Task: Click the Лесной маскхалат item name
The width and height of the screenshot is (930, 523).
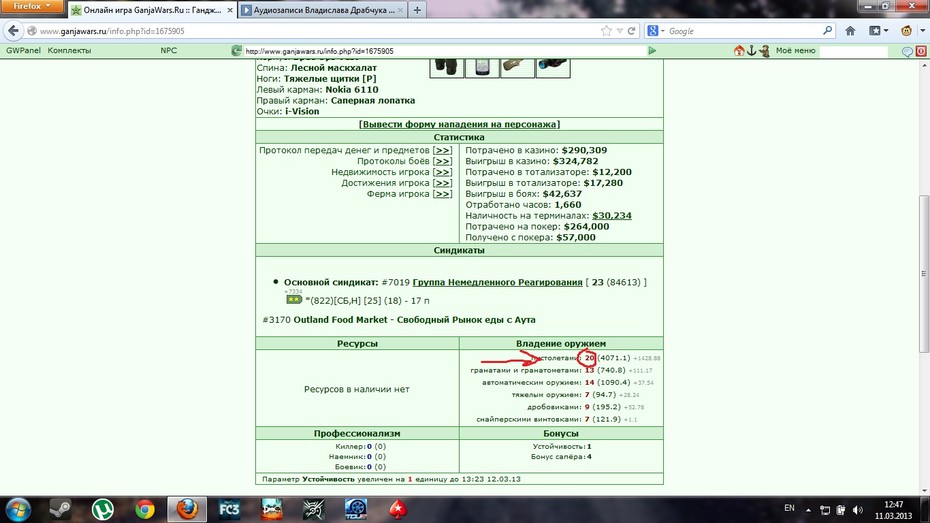Action: click(x=333, y=68)
